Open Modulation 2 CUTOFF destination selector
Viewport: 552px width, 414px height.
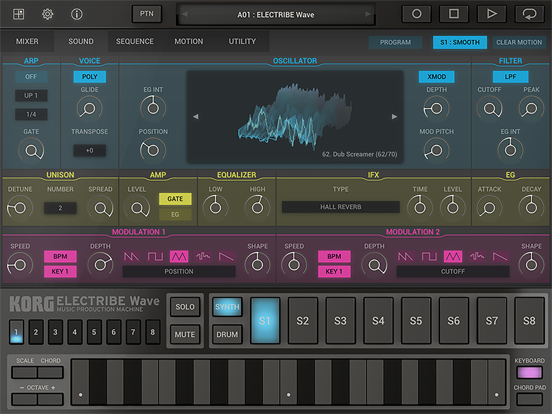[453, 271]
